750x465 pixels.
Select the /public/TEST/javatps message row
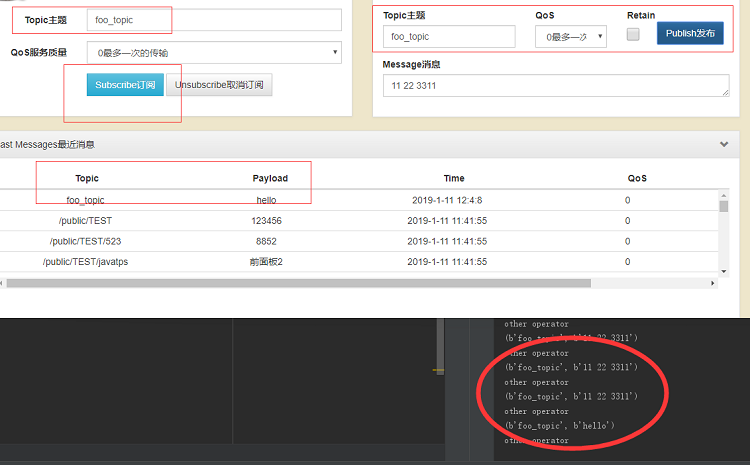359,262
